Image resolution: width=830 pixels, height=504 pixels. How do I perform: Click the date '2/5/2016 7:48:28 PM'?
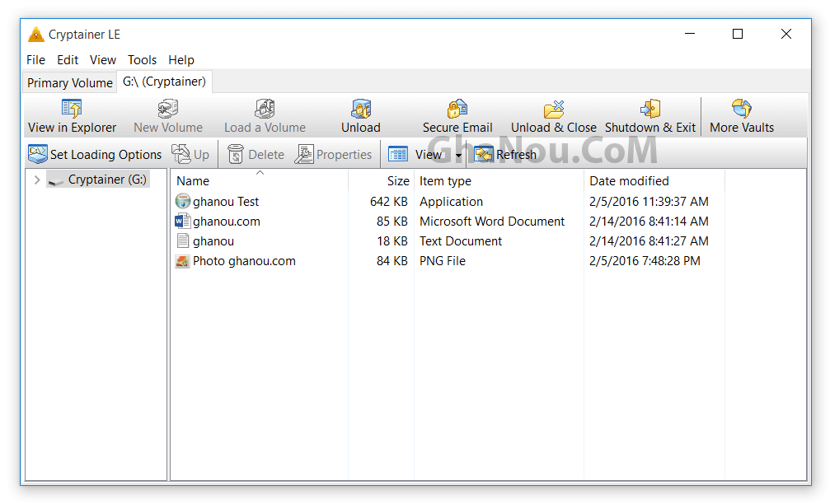tap(645, 261)
